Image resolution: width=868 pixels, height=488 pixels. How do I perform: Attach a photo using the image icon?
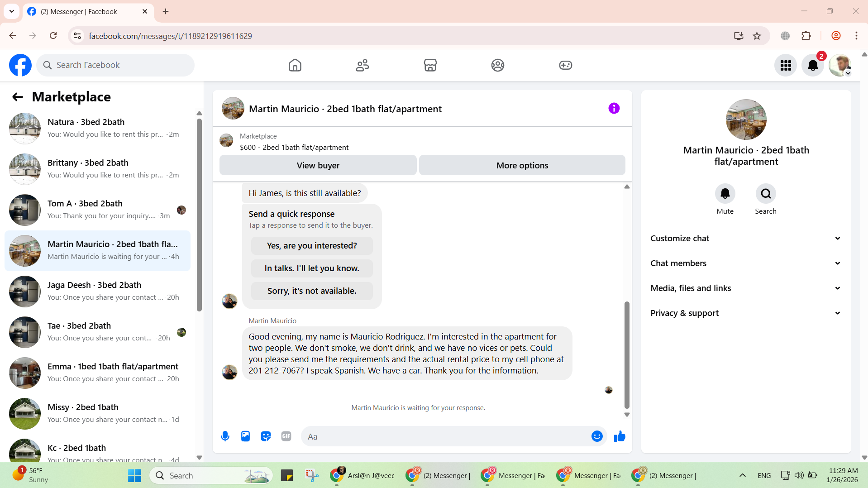point(245,436)
